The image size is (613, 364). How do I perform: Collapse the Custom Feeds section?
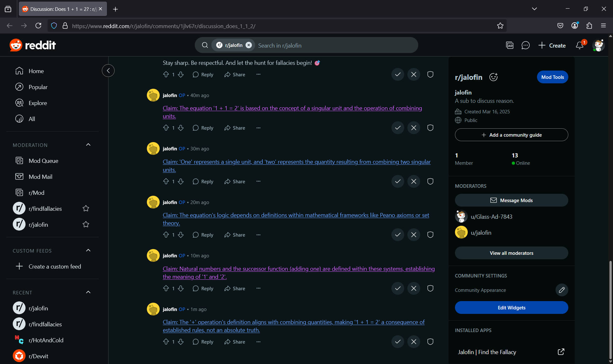pos(88,251)
